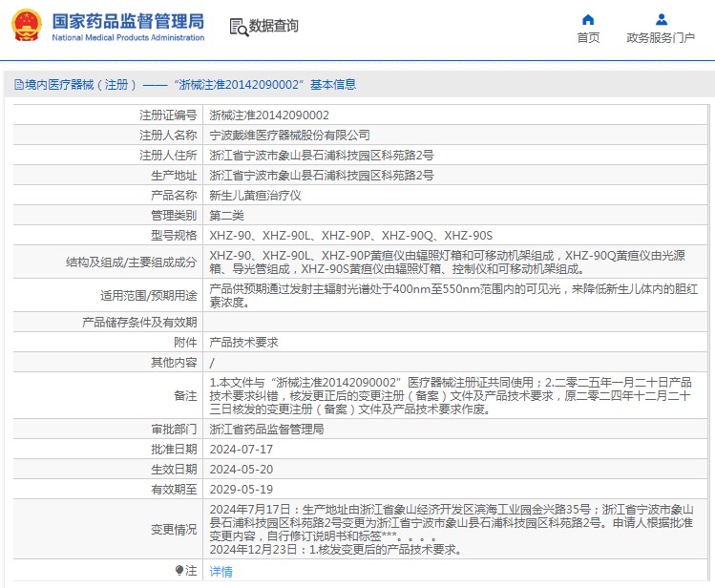Click the 首页 house icon
The width and height of the screenshot is (715, 588).
coord(588,19)
